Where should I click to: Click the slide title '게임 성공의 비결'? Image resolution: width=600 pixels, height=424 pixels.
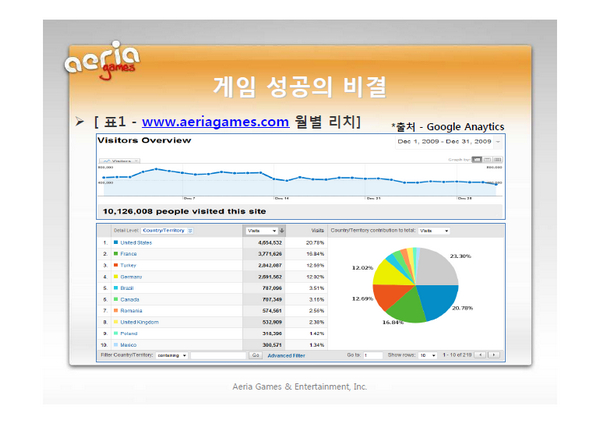point(300,86)
